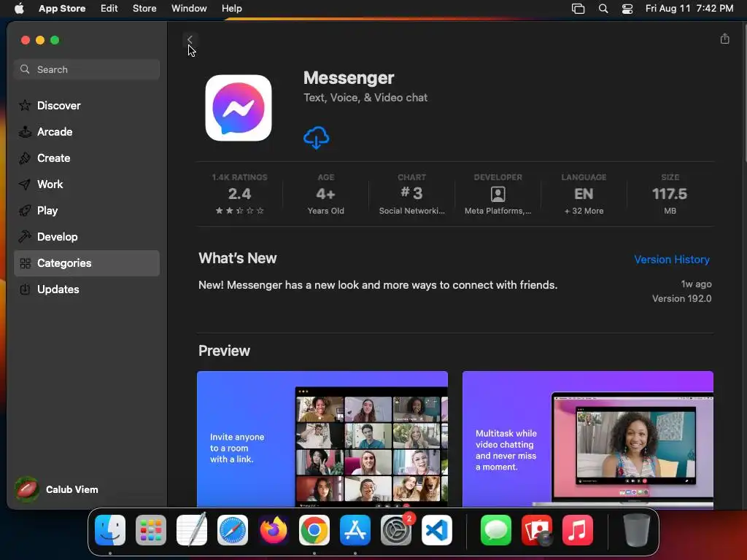Open the Develop section
The image size is (747, 560).
pyautogui.click(x=87, y=236)
